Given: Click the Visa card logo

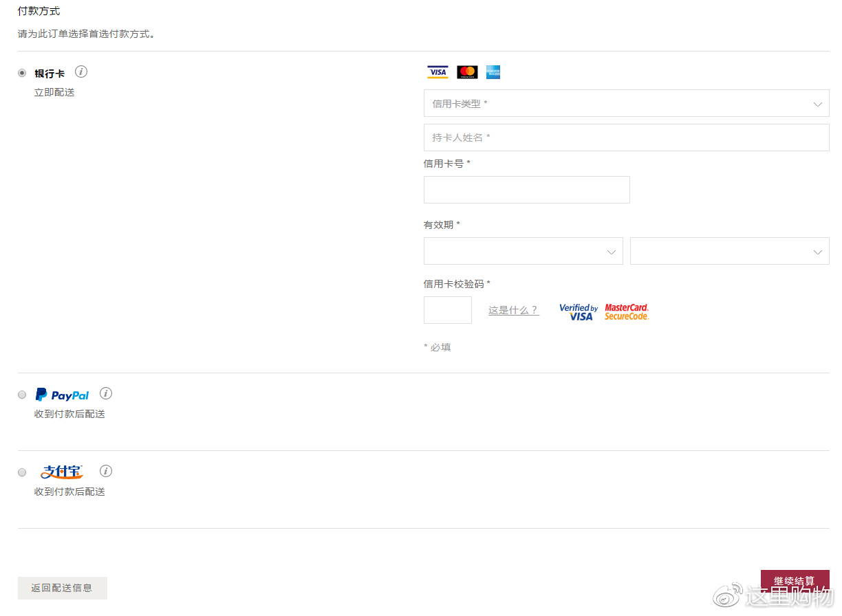Looking at the screenshot, I should coord(438,72).
